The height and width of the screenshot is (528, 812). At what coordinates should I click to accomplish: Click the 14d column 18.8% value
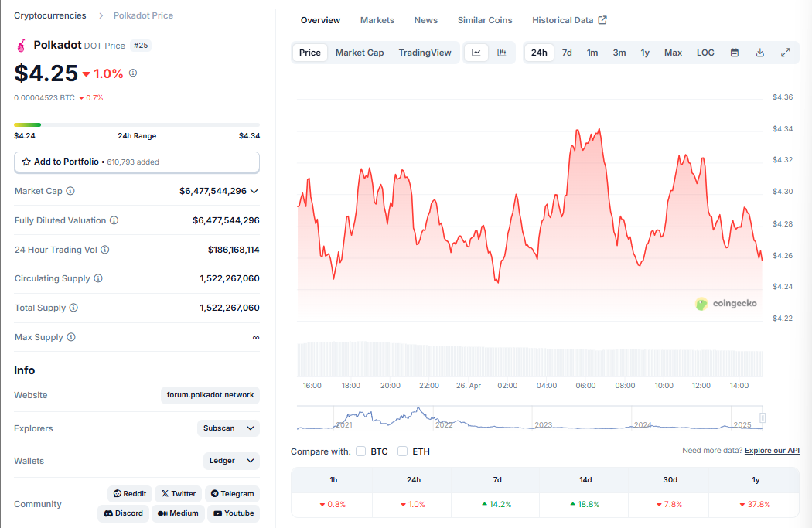(x=585, y=504)
